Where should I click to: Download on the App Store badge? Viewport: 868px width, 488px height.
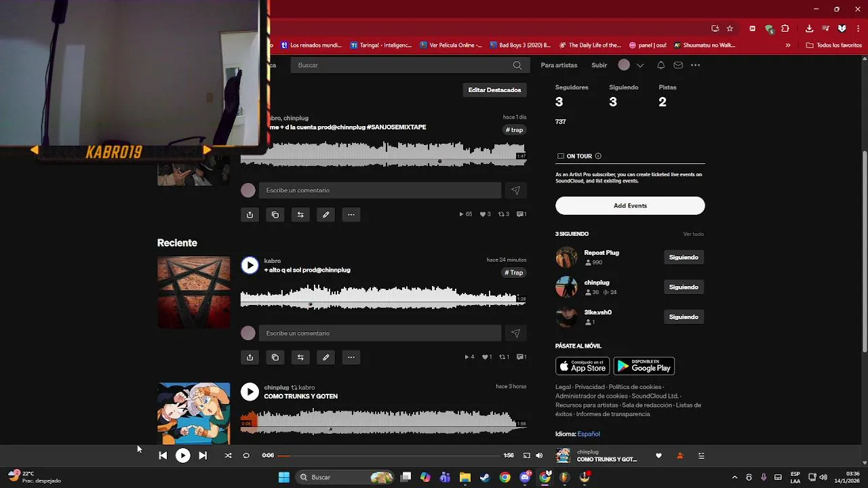[583, 366]
